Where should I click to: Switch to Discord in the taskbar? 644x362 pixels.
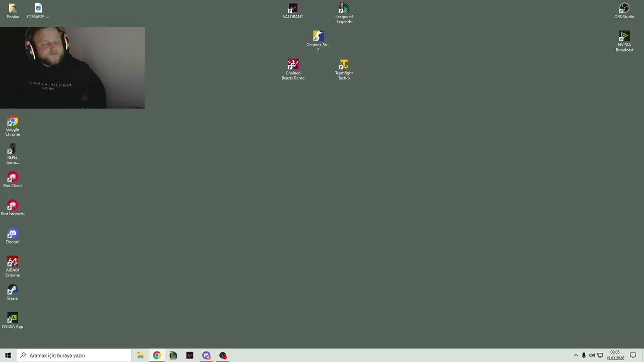206,355
